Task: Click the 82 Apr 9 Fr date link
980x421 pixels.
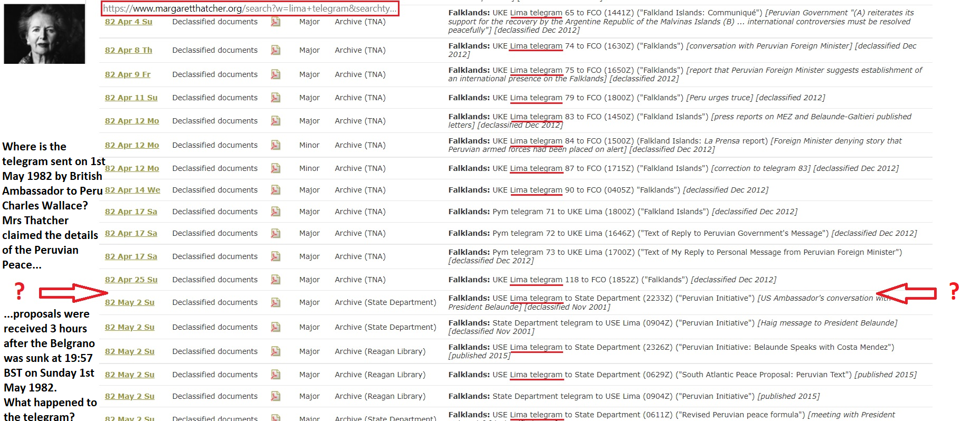Action: point(128,74)
